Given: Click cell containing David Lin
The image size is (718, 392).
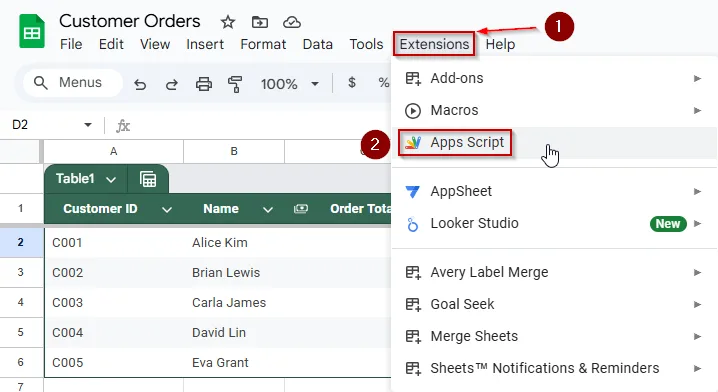Looking at the screenshot, I should tap(234, 332).
